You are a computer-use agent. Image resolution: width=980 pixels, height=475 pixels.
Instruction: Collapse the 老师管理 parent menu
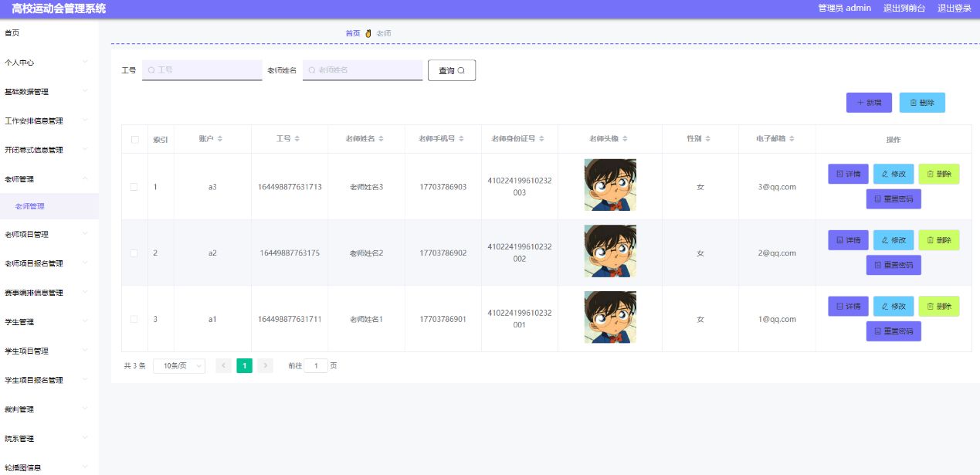pos(49,179)
